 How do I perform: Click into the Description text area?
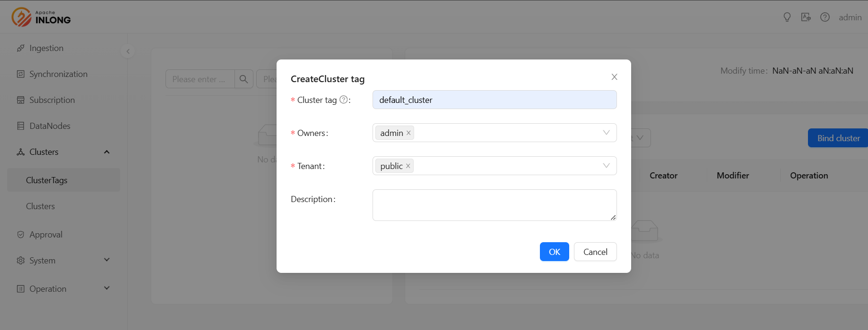494,205
